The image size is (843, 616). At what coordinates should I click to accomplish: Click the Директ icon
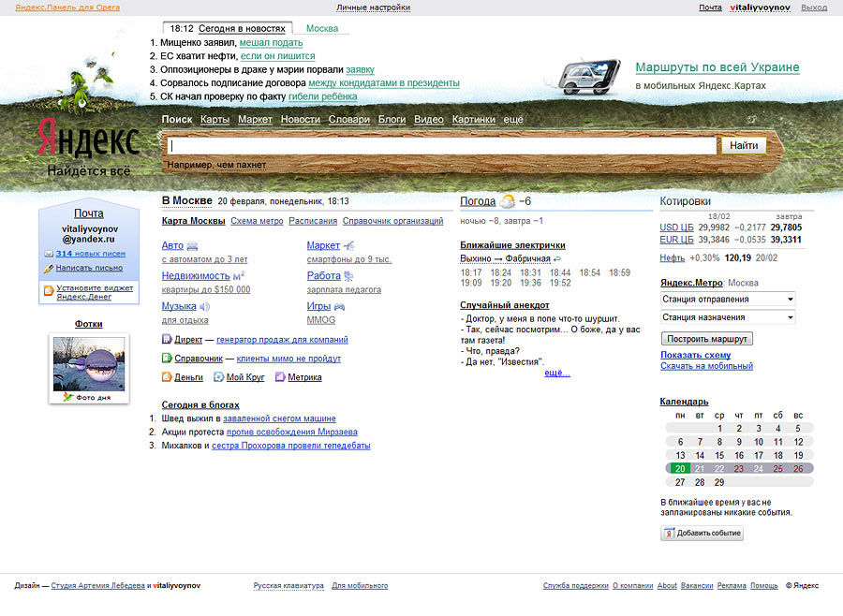[x=167, y=340]
